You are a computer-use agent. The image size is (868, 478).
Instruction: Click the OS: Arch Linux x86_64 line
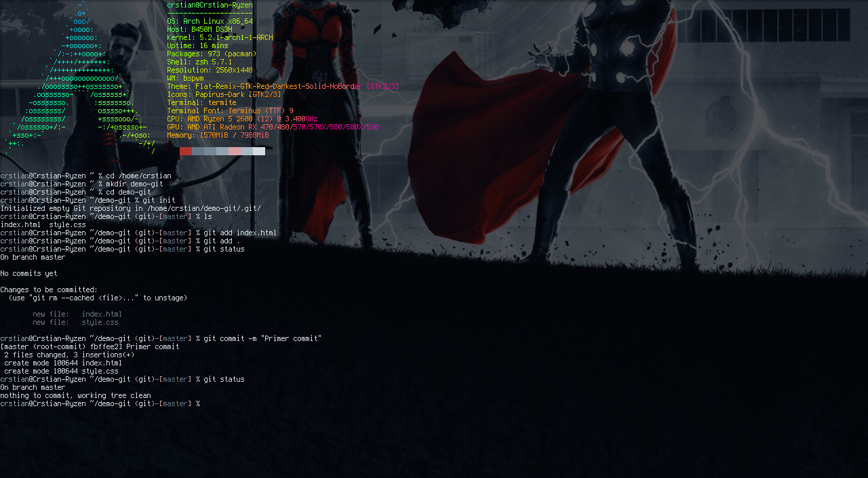click(210, 21)
